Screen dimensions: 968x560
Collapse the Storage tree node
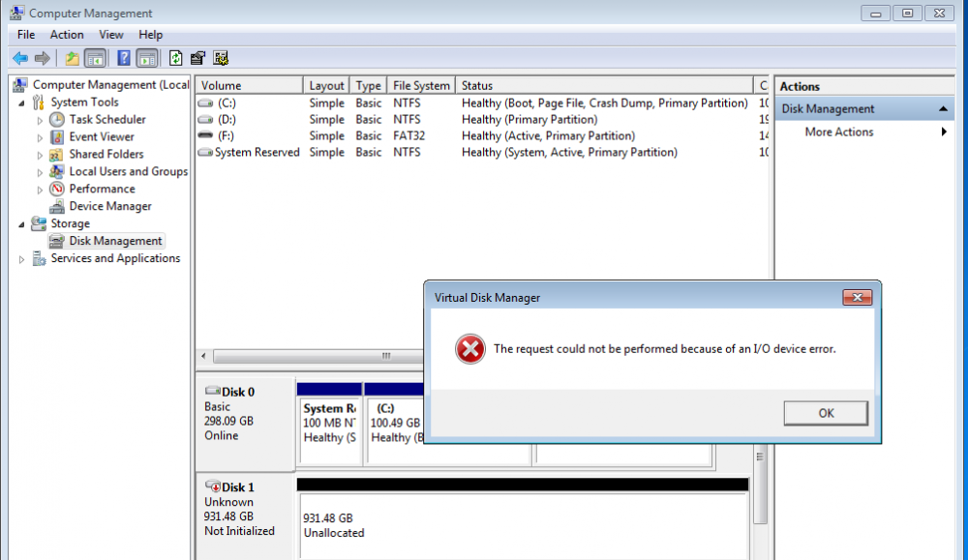click(21, 224)
